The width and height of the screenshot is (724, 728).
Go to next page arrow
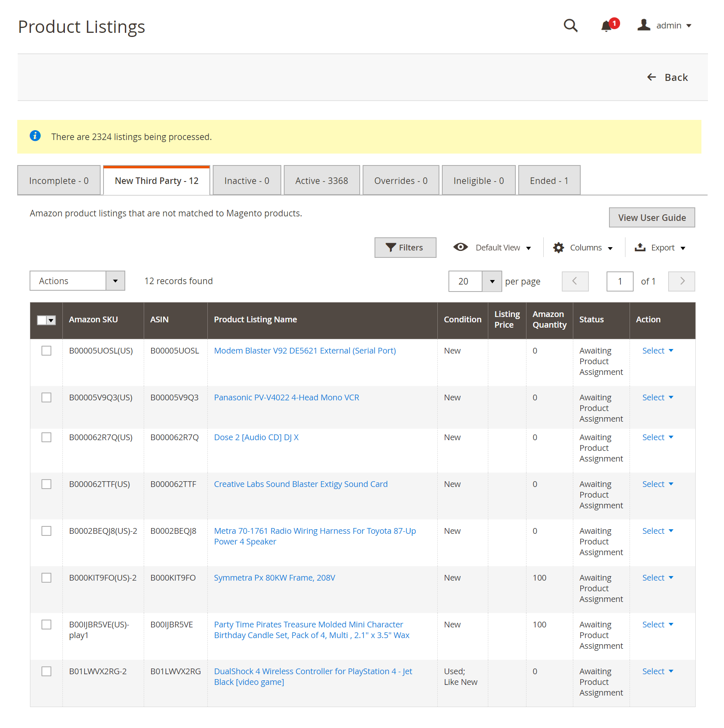coord(681,281)
